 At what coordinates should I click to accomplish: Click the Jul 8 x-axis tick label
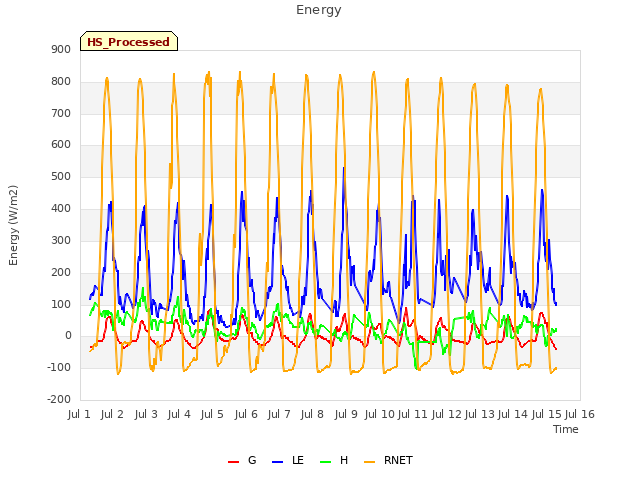312,414
